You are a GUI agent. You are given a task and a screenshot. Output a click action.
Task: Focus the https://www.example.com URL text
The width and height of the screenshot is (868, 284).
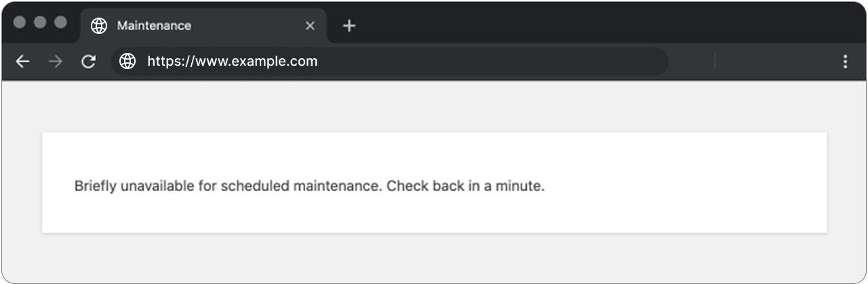pos(233,62)
